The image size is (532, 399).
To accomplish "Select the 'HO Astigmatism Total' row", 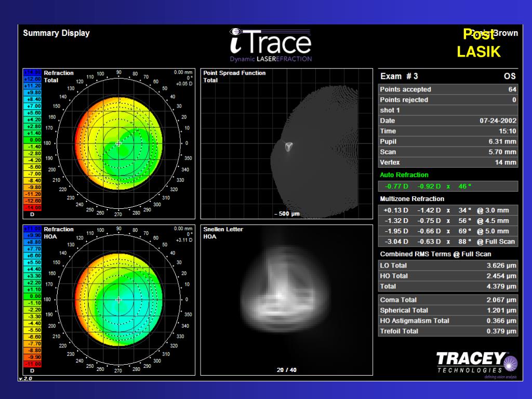I will point(448,321).
